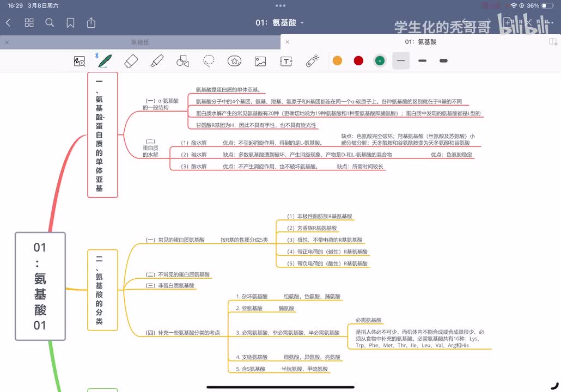
Task: Tap node 二、氨基酸的分类
Action: 102,290
